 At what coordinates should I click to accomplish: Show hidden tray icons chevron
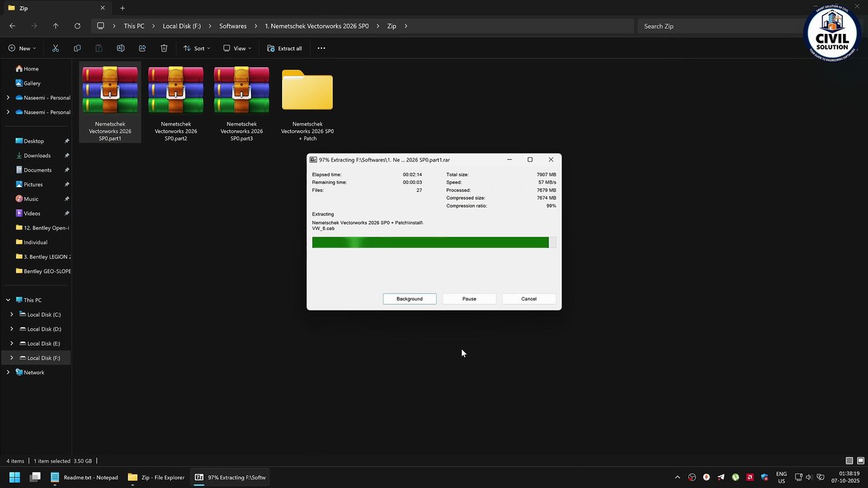coord(677,477)
